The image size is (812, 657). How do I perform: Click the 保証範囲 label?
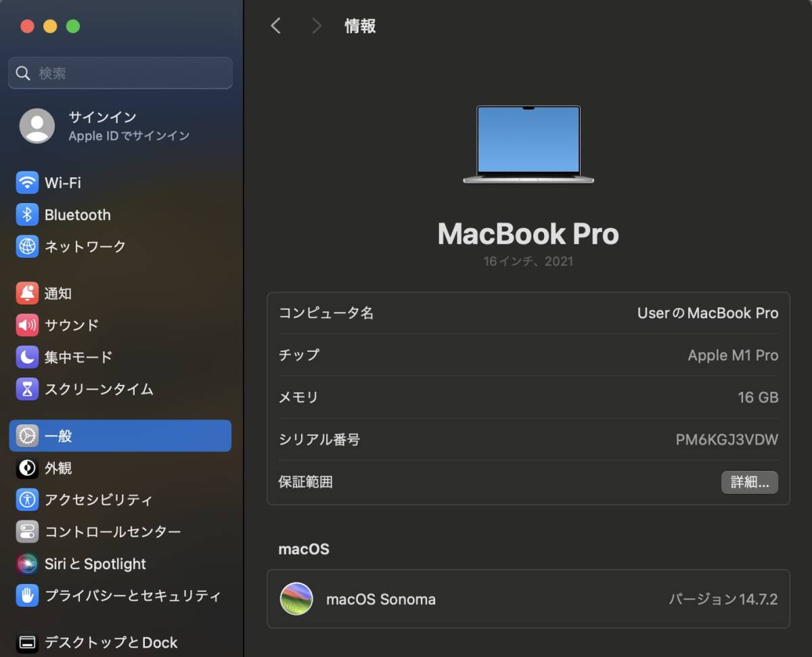[306, 482]
